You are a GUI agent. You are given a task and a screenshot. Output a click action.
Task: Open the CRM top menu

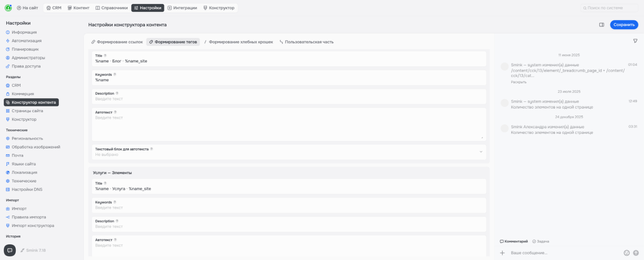tap(54, 8)
